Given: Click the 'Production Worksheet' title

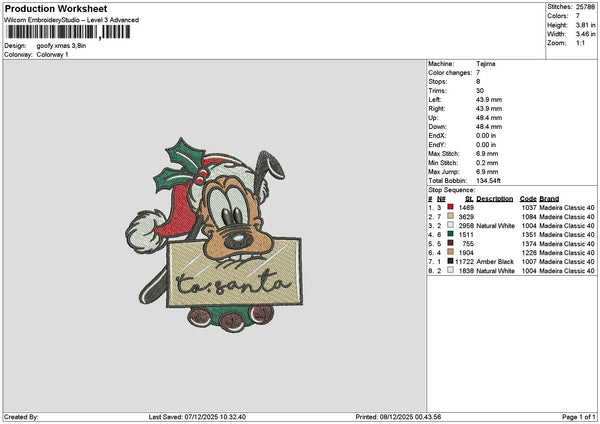Looking at the screenshot, I should click(56, 8).
